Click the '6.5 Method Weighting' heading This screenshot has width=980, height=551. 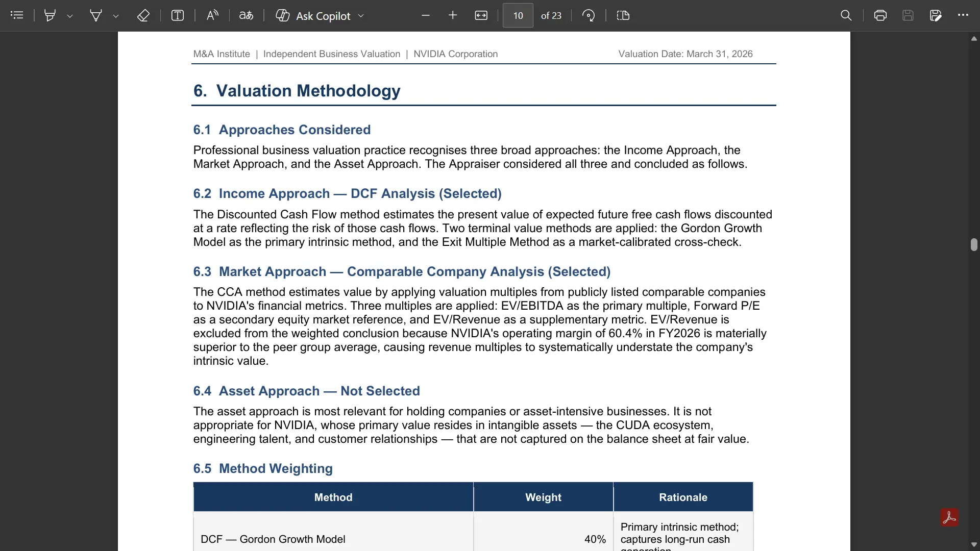(x=263, y=468)
